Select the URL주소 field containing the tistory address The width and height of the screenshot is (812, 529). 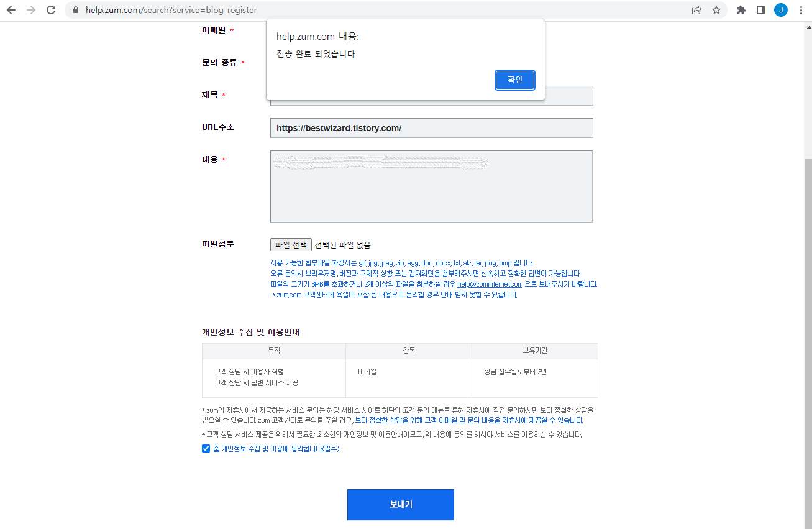(x=431, y=128)
